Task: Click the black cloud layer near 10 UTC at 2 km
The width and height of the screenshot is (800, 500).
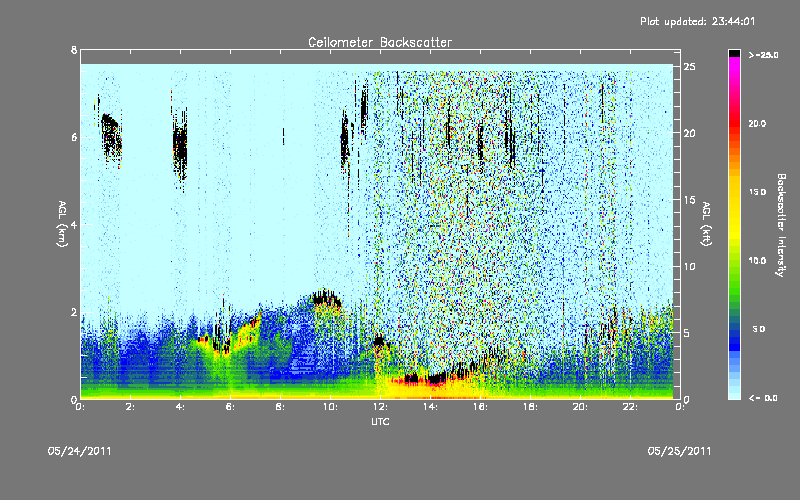Action: pyautogui.click(x=326, y=298)
